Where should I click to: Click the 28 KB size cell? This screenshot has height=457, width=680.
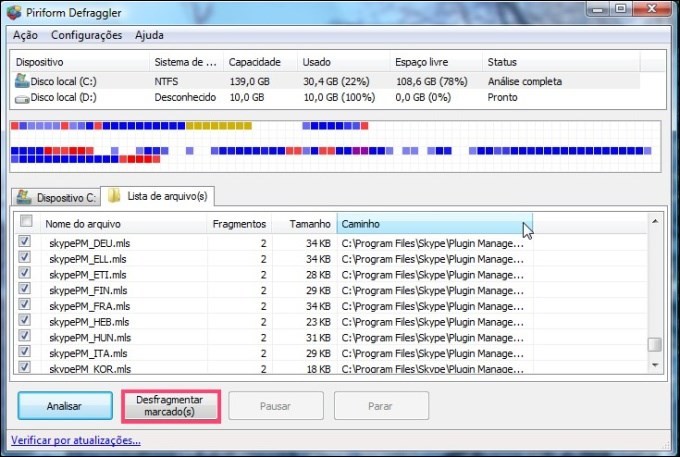318,275
